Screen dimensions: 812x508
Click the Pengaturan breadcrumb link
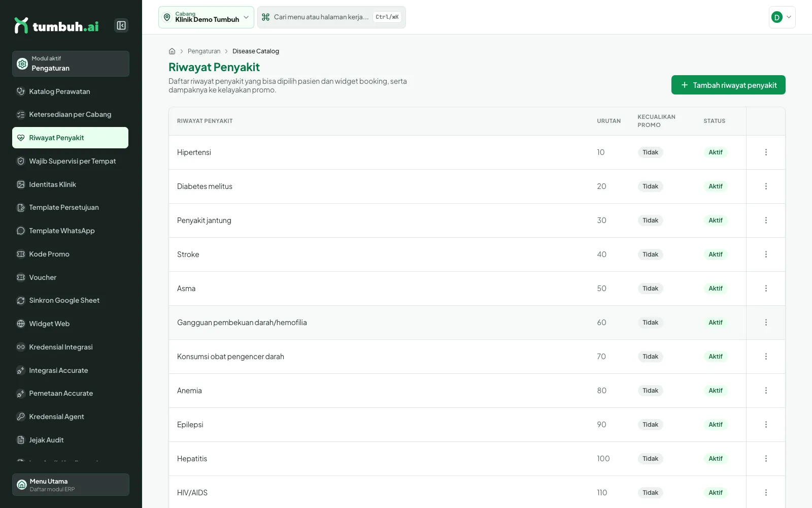click(204, 51)
